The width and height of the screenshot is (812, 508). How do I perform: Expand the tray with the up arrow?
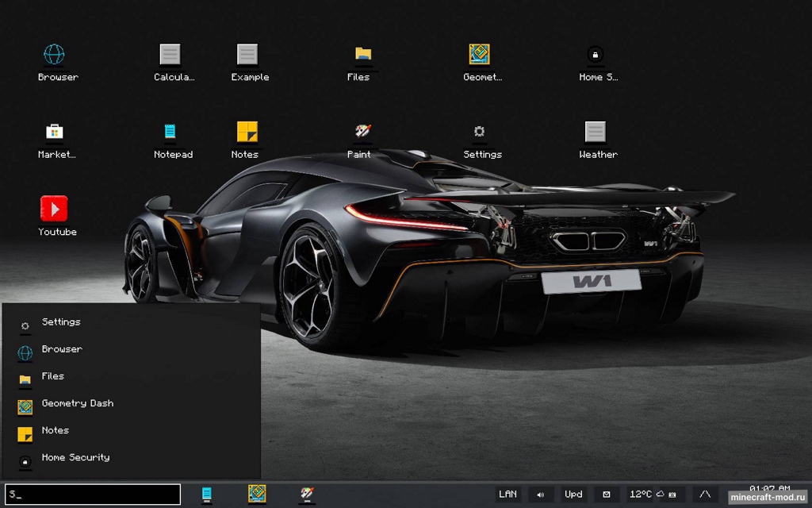point(704,495)
